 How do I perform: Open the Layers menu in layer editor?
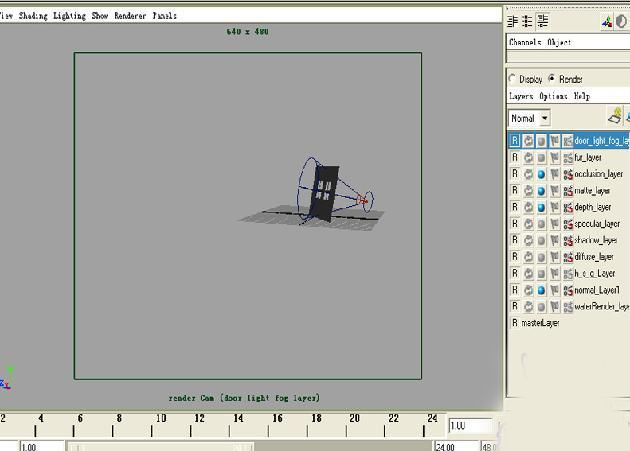point(521,97)
